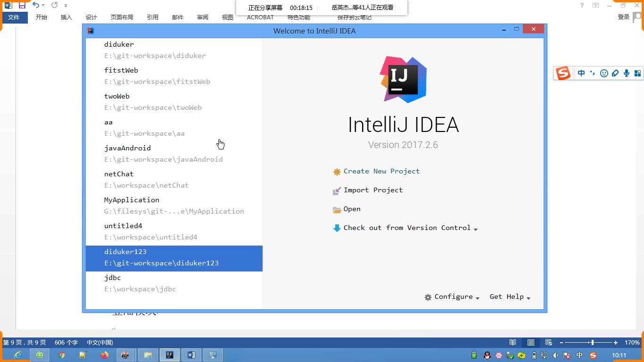Switch to Word from the taskbar
Image resolution: width=644 pixels, height=362 pixels.
pyautogui.click(x=191, y=355)
